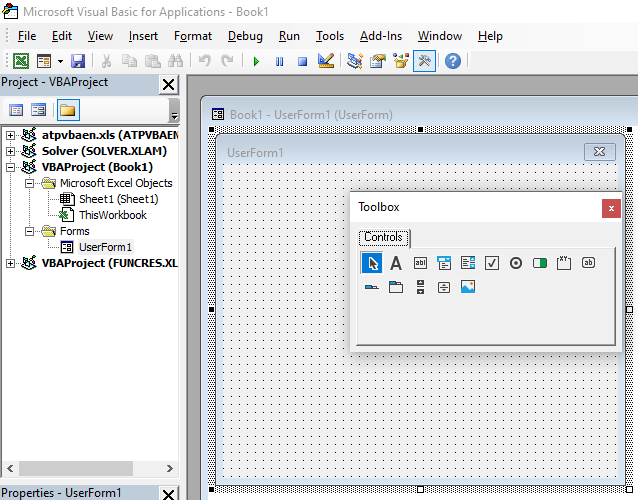Image resolution: width=638 pixels, height=500 pixels.
Task: Click the Cut scissors icon
Action: coord(106,61)
